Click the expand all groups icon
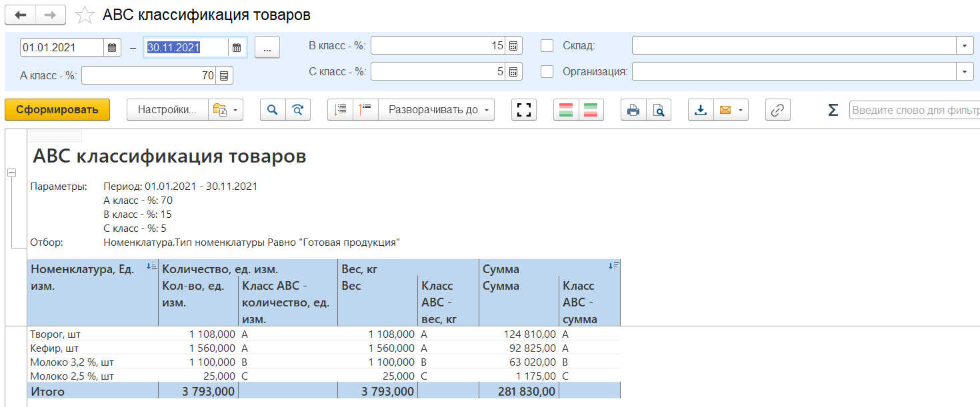This screenshot has width=980, height=407. coord(366,110)
